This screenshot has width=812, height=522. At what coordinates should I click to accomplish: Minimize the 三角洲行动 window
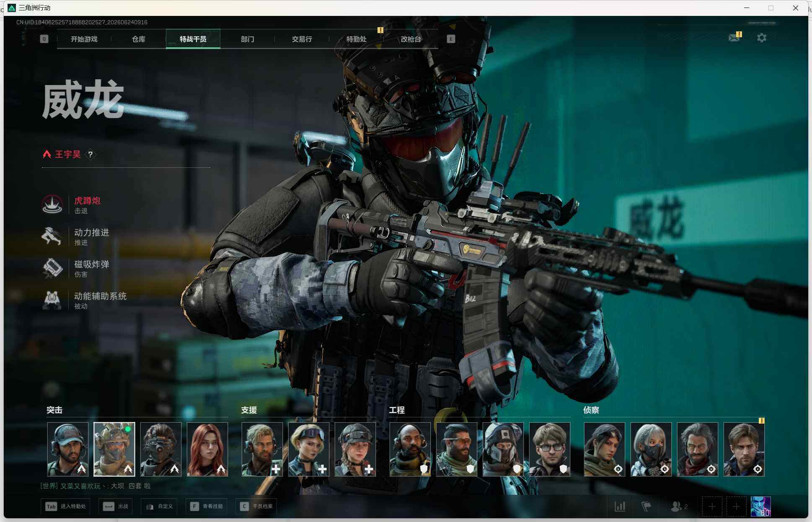pyautogui.click(x=746, y=8)
